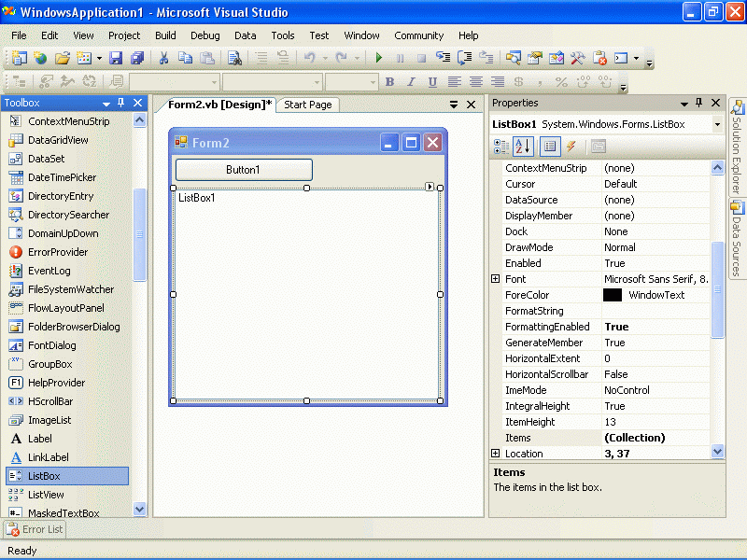Expand the Location property node

pyautogui.click(x=496, y=454)
